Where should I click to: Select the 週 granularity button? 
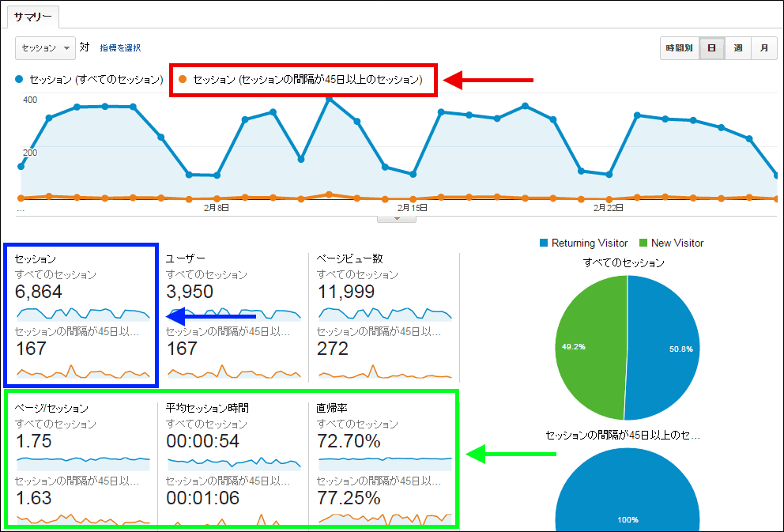pyautogui.click(x=738, y=48)
